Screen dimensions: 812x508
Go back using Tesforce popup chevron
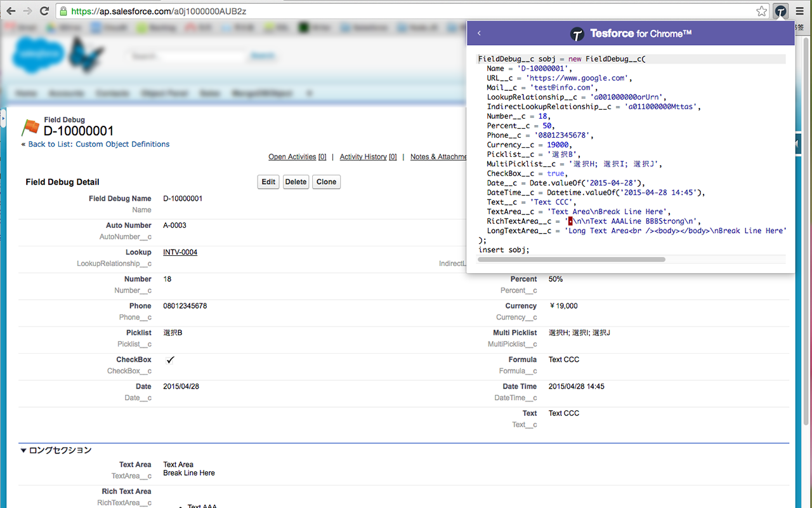pos(479,34)
